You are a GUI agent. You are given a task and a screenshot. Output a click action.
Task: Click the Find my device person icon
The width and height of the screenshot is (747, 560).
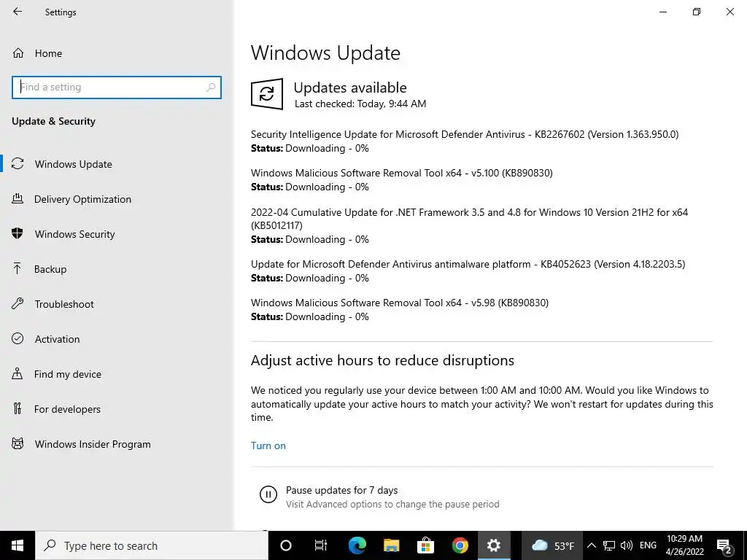pos(18,373)
